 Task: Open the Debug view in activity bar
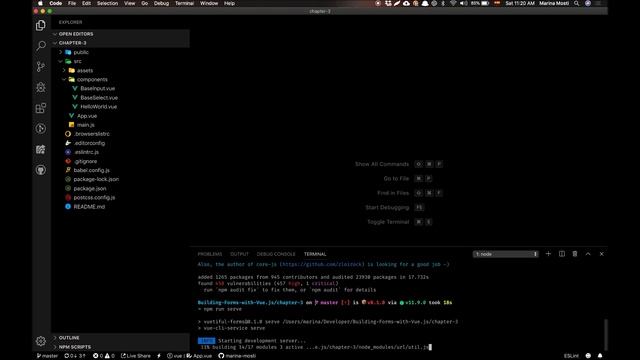point(41,87)
